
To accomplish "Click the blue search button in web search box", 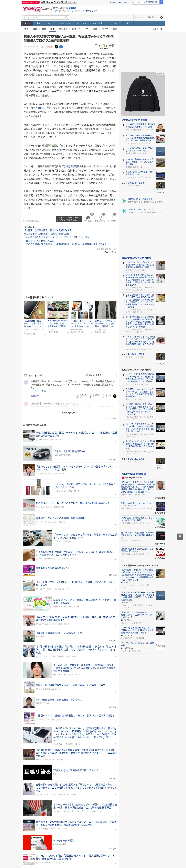I will point(161,2).
